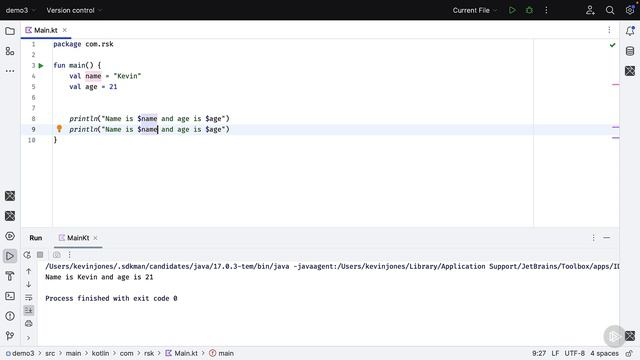Open editor tab options menu
Screen dimensions: 640x360
[x=609, y=30]
